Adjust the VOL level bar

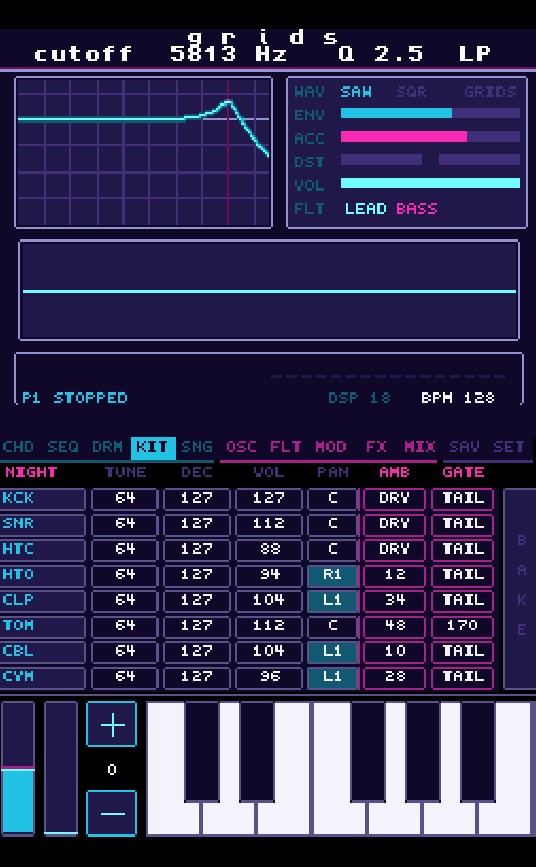[x=430, y=183]
